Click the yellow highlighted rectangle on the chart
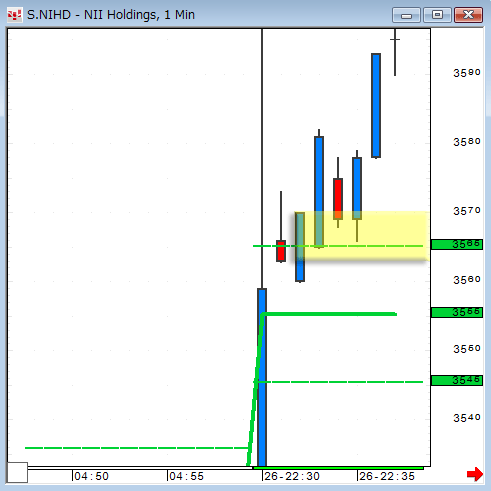 click(362, 236)
